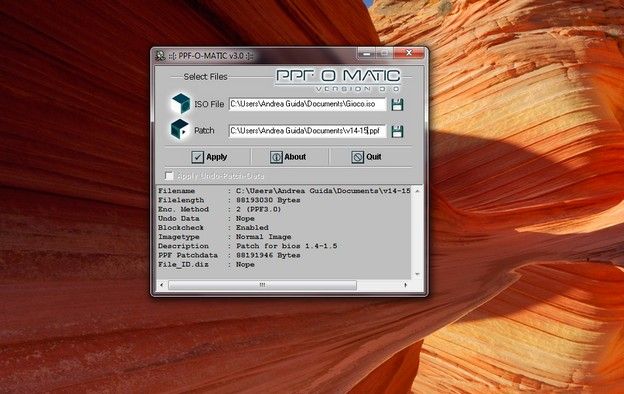
Task: Click the PPF O MATIC version logo
Action: click(x=338, y=80)
